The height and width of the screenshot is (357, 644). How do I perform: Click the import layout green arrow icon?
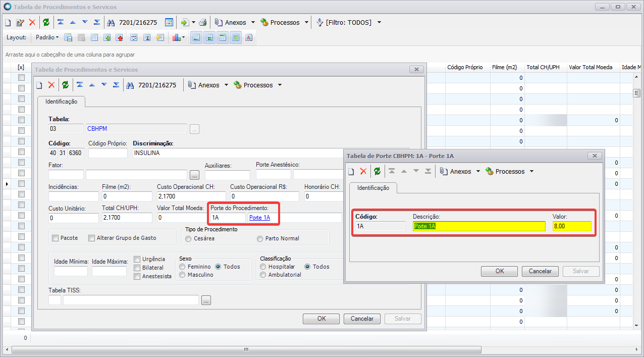click(x=107, y=37)
